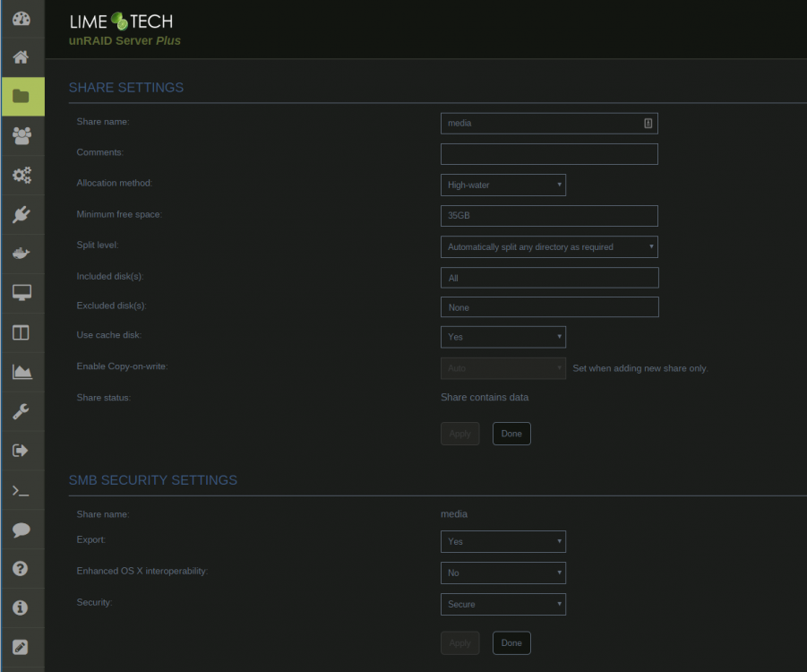Click the pencil edit icon in sidebar

[20, 647]
